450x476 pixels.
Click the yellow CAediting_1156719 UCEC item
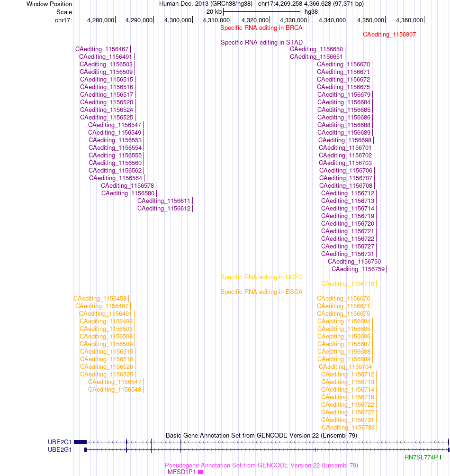(348, 284)
